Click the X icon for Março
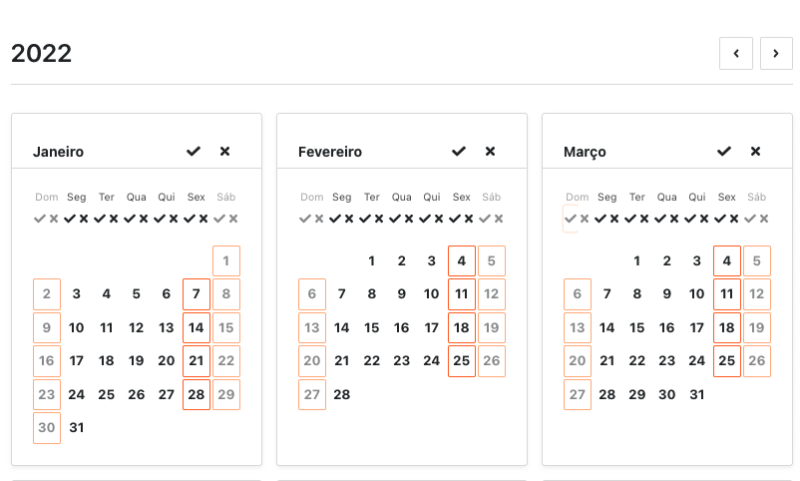 pyautogui.click(x=756, y=151)
